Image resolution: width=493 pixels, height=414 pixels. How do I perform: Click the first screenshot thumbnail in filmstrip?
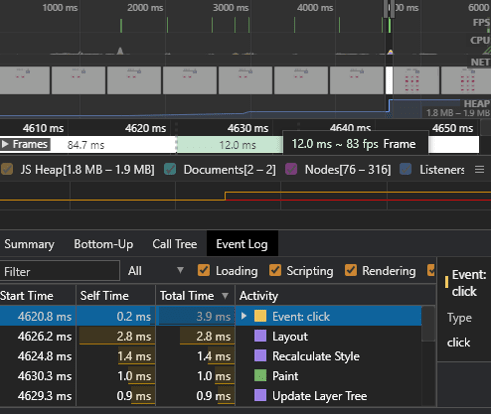[25, 80]
